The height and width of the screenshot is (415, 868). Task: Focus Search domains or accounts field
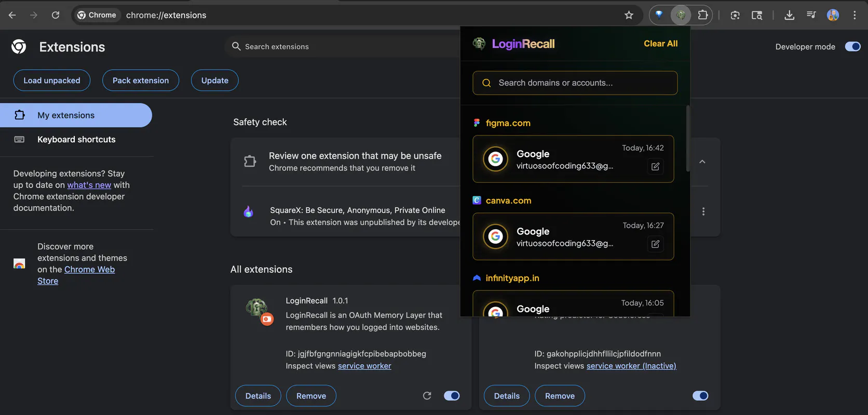575,83
